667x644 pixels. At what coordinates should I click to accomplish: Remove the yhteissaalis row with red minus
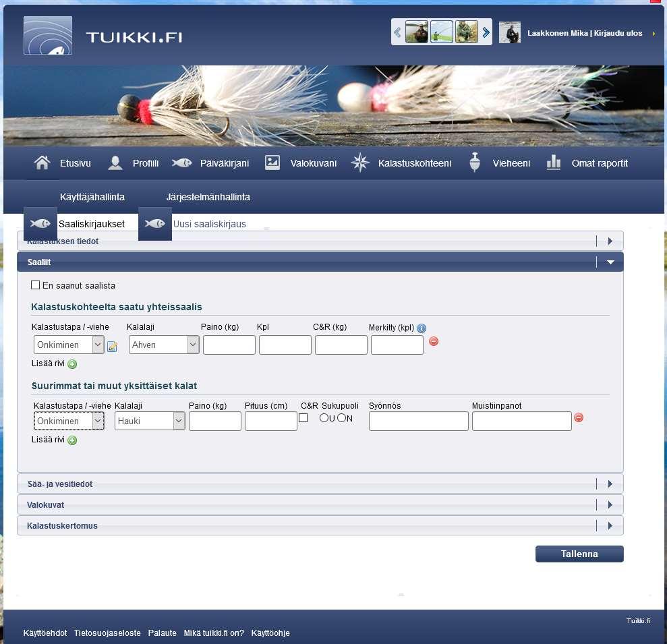(x=434, y=341)
